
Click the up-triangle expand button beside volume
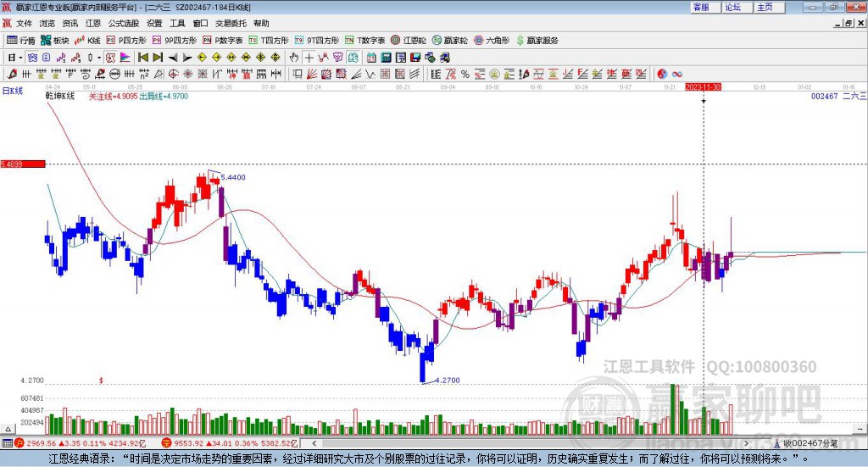point(8,429)
